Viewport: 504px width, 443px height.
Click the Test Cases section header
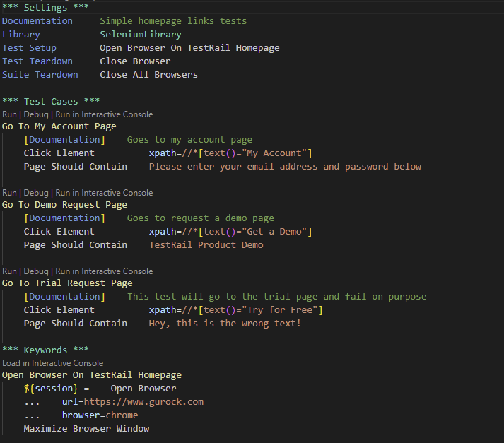[51, 102]
